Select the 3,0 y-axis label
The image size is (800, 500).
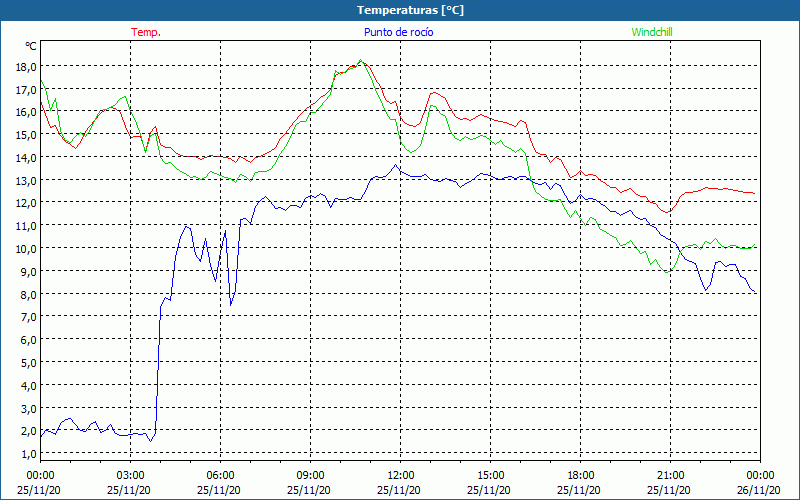pyautogui.click(x=29, y=409)
